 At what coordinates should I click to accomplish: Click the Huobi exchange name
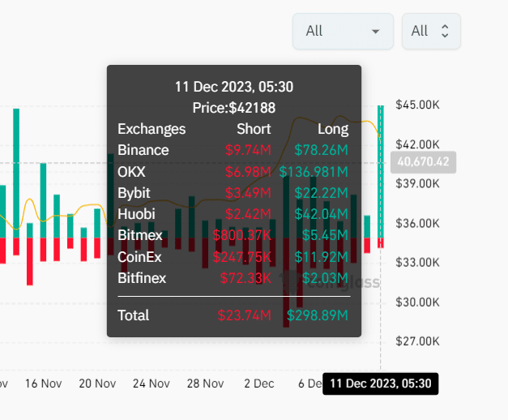coord(136,214)
